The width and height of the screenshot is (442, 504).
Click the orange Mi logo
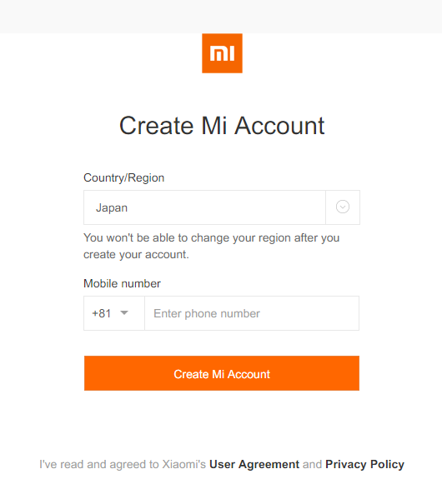tap(222, 53)
